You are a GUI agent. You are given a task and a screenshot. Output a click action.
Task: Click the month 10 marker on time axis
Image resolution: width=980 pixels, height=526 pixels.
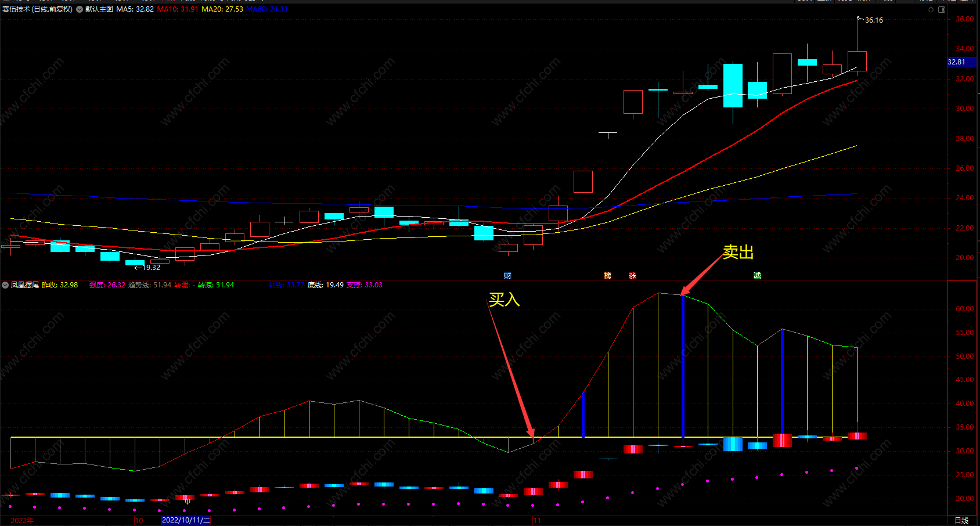pos(139,521)
